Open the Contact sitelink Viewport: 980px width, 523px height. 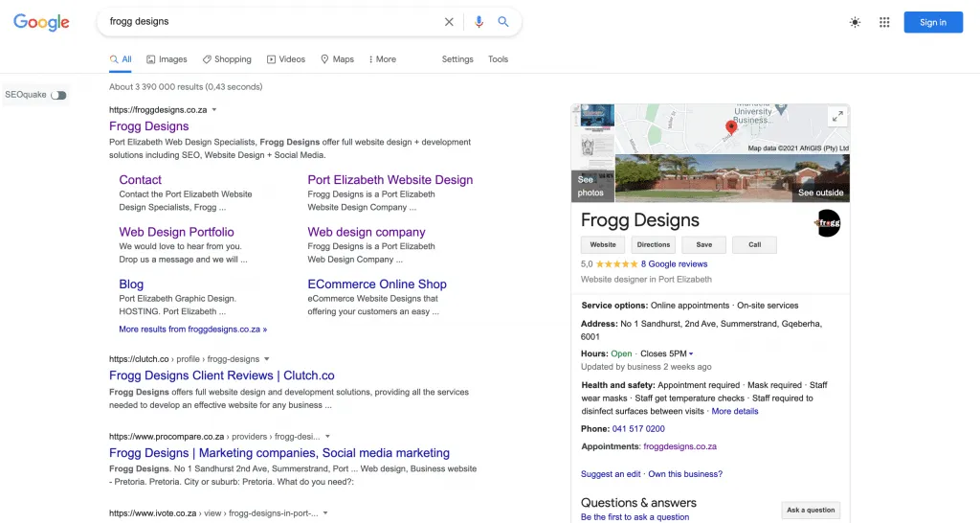(x=140, y=179)
